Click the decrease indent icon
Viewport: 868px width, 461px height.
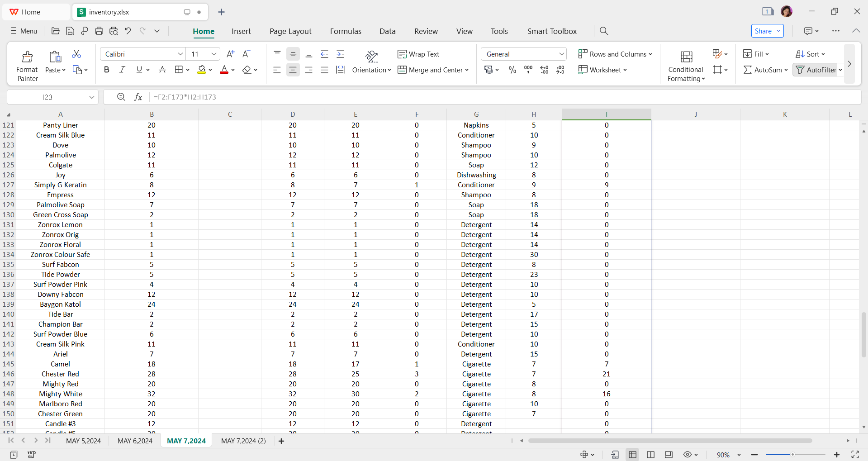click(324, 54)
